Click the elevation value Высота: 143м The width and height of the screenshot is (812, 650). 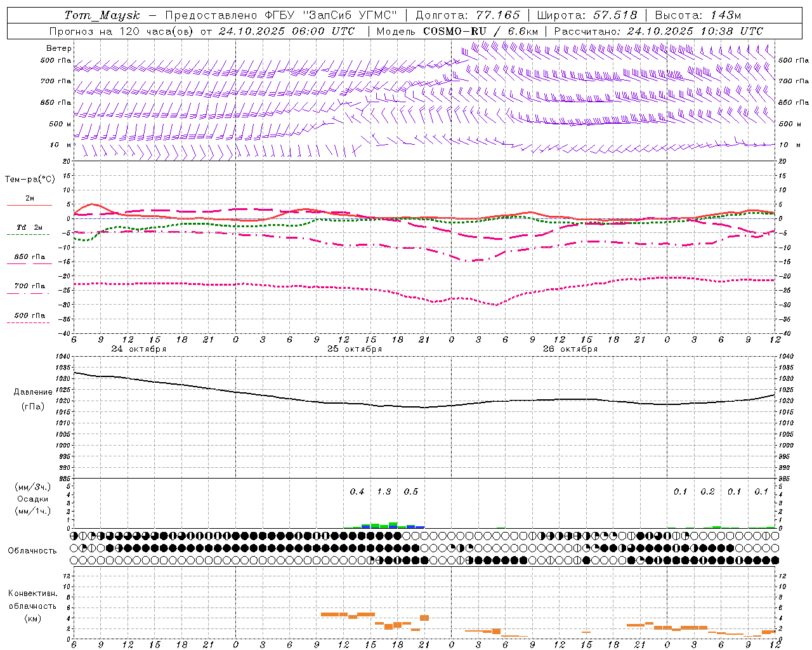698,15
